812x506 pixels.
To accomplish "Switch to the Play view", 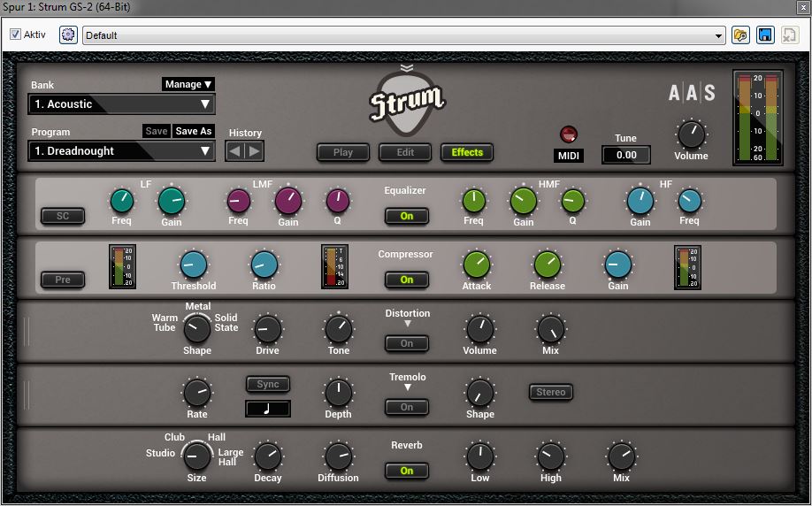I will click(x=343, y=152).
